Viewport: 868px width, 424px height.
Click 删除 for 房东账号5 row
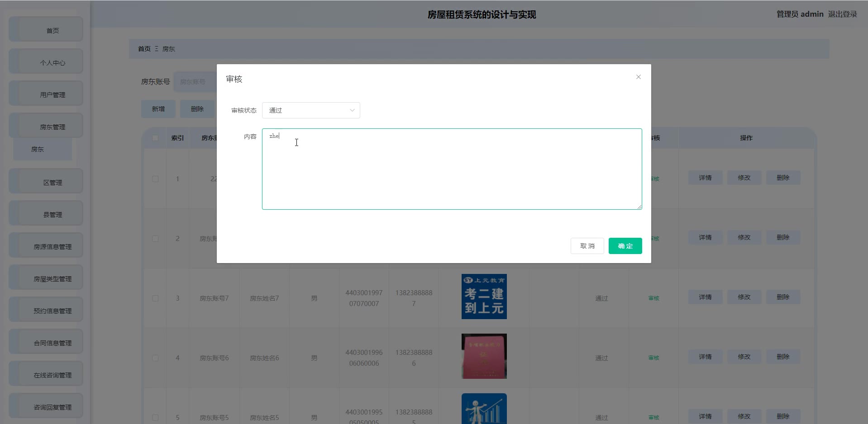pyautogui.click(x=783, y=416)
